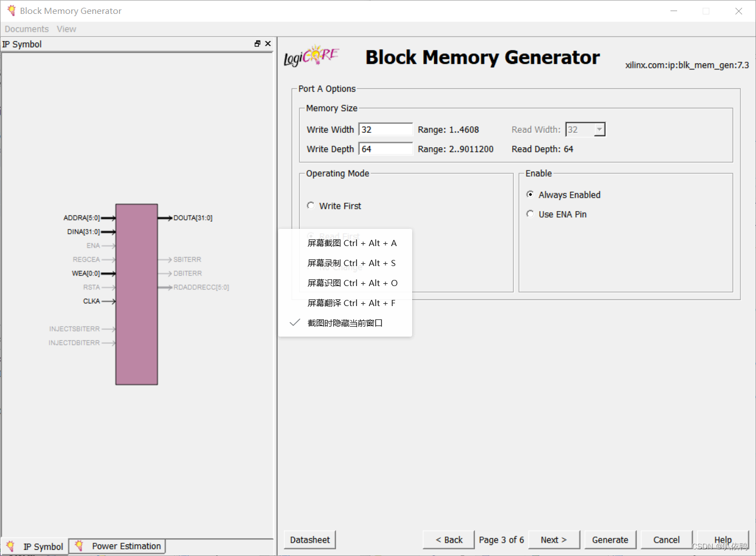Click the IP Symbol tab's lightbulb icon
The height and width of the screenshot is (556, 756).
[x=11, y=546]
